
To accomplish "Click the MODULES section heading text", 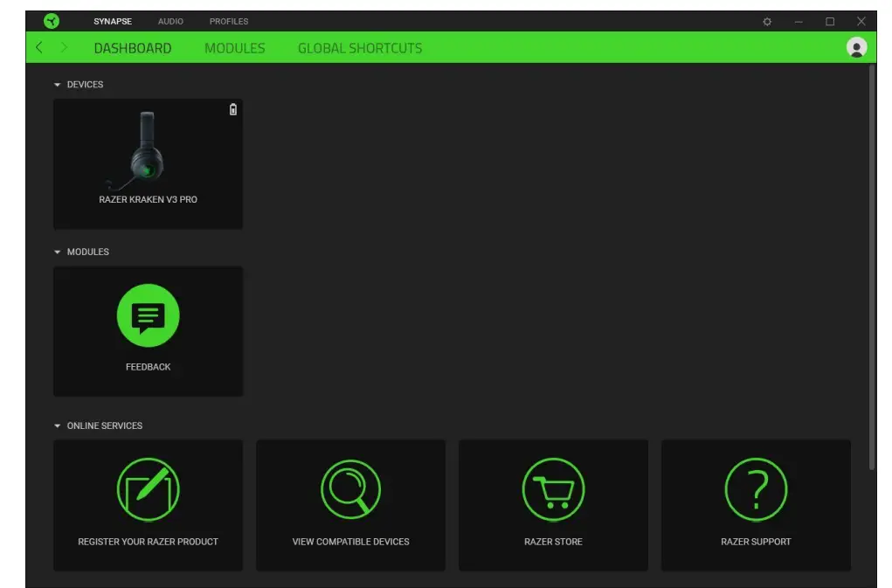I will tap(87, 252).
